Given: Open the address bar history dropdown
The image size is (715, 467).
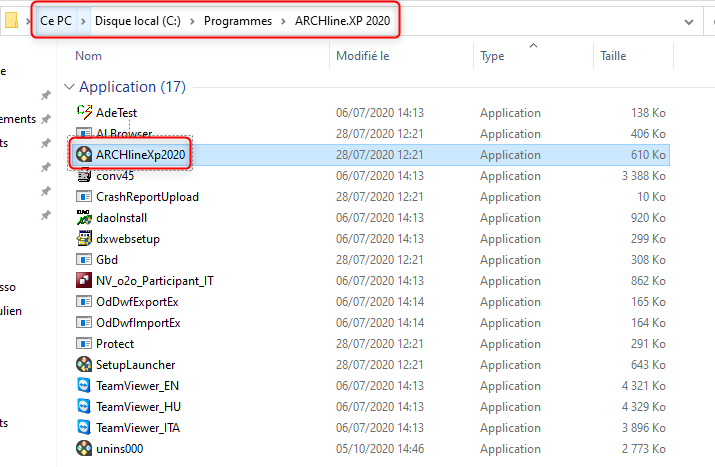Looking at the screenshot, I should pos(689,21).
